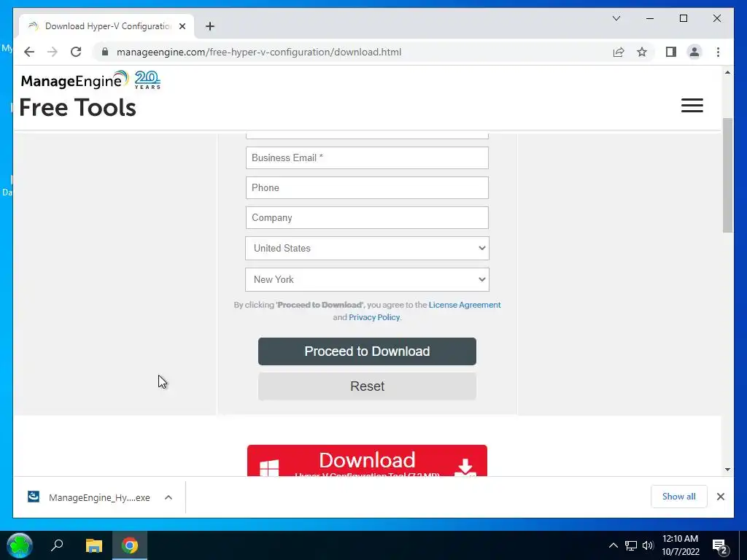
Task: Close the Download Hyper-V Configuration tab
Action: click(x=182, y=26)
